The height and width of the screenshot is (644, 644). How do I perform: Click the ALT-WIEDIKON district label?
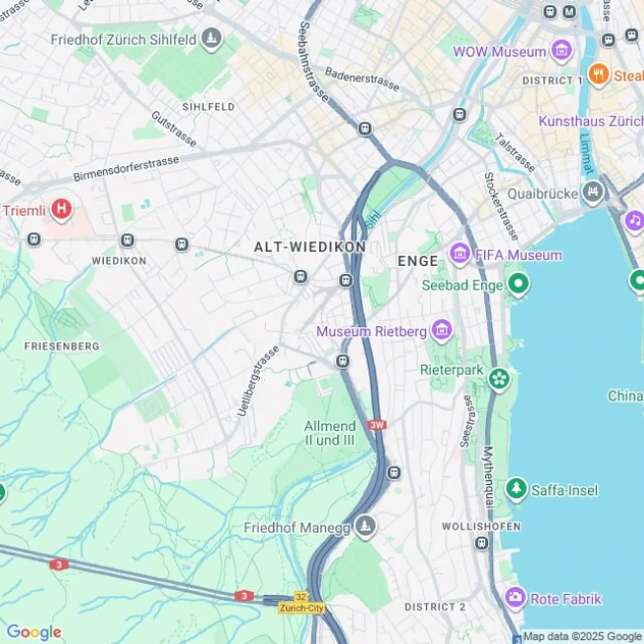pos(310,247)
